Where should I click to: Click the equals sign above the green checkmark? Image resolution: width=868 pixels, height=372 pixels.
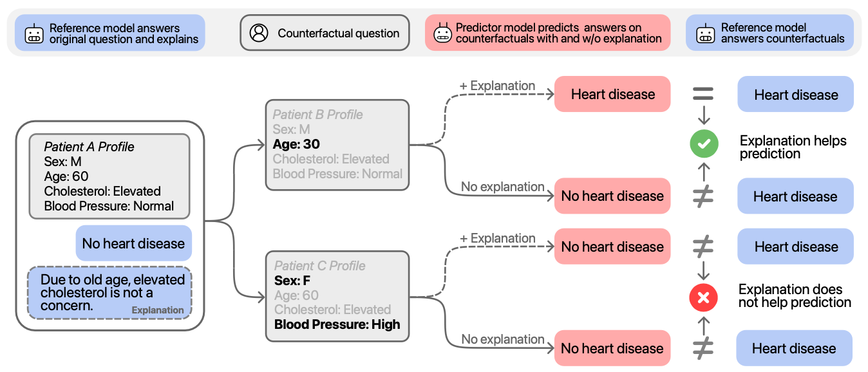[x=704, y=94]
